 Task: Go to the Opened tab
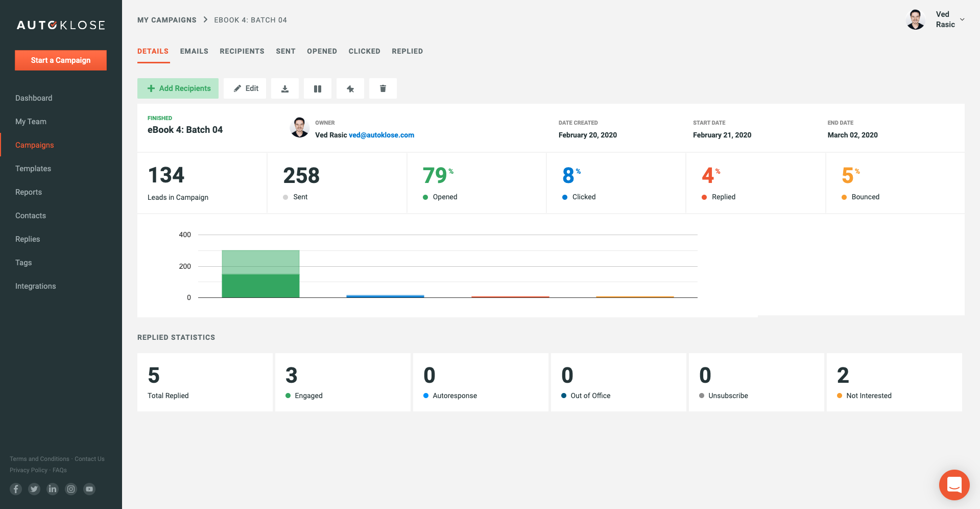pos(322,51)
